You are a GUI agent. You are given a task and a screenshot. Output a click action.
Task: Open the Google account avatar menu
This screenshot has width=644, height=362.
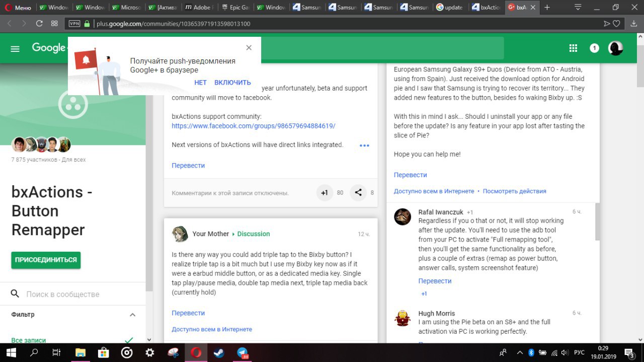[x=616, y=48]
